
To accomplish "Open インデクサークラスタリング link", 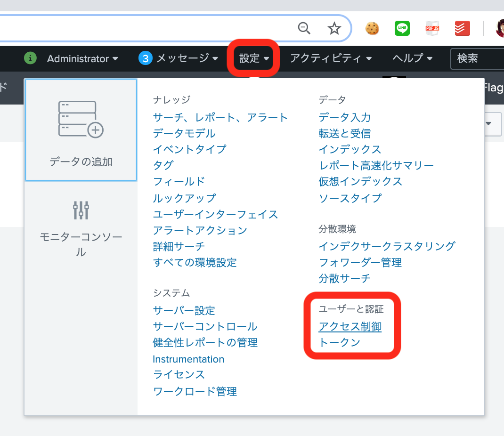I will tap(387, 246).
